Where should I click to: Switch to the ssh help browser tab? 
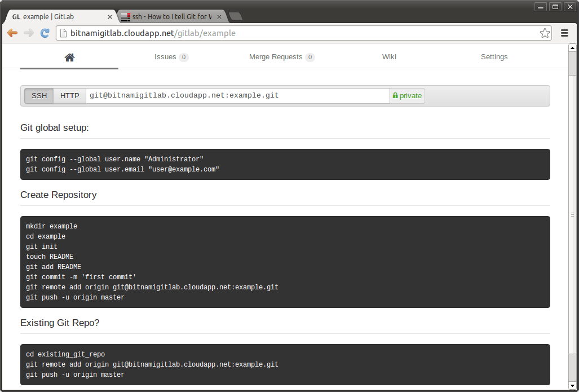pyautogui.click(x=169, y=16)
